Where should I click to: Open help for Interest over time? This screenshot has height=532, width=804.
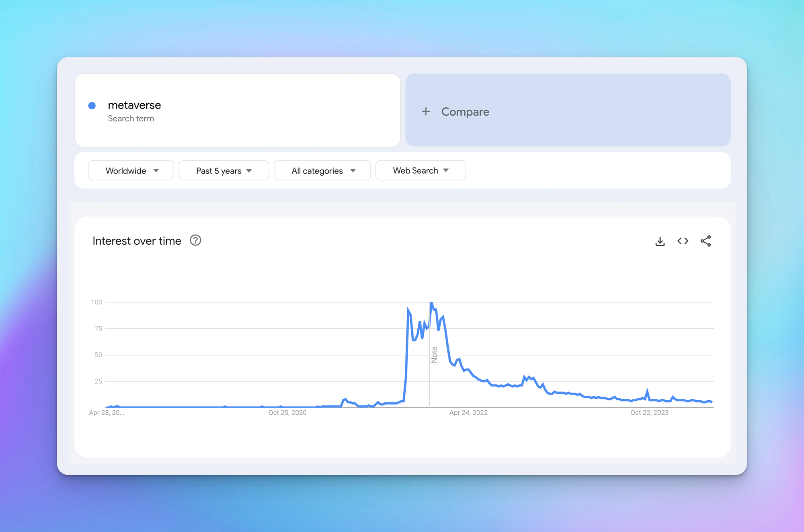(x=195, y=240)
